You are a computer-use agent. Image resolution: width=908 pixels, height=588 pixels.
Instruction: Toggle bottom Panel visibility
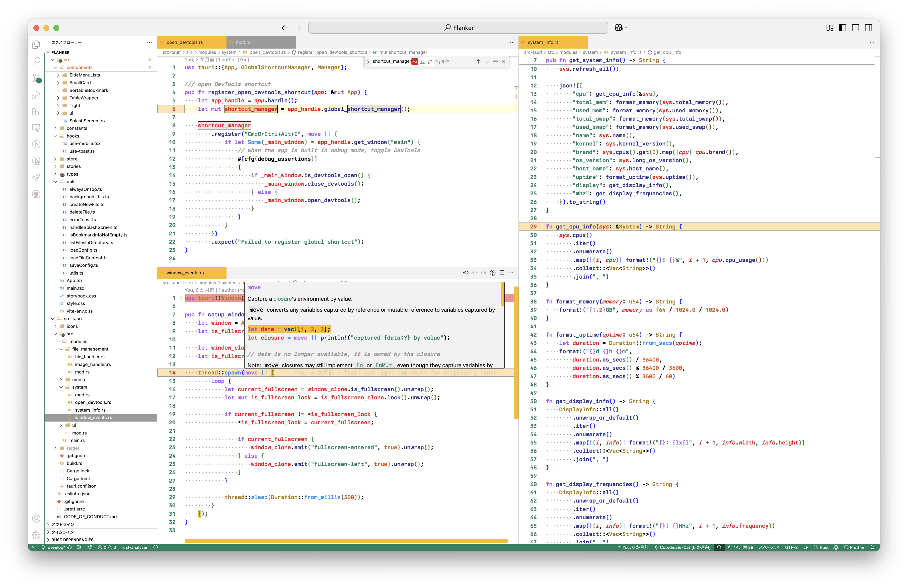coord(856,27)
